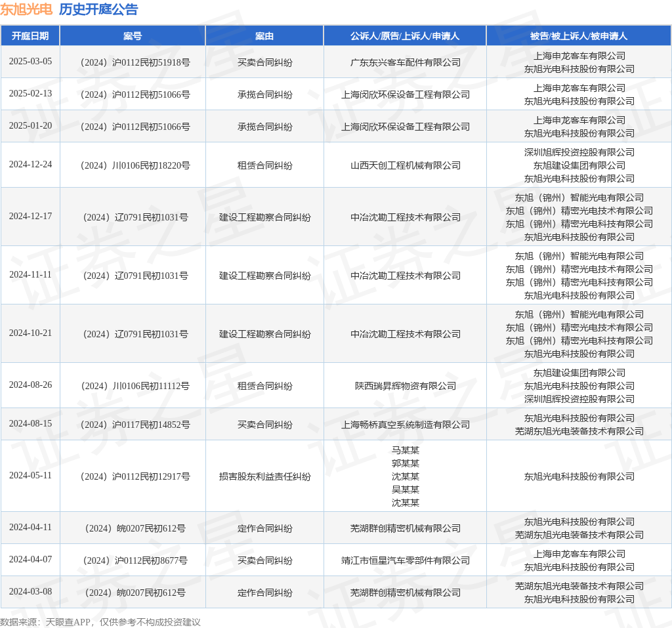Select the date cell 2024-04-07
Image resolution: width=672 pixels, height=628 pixels.
[x=30, y=559]
